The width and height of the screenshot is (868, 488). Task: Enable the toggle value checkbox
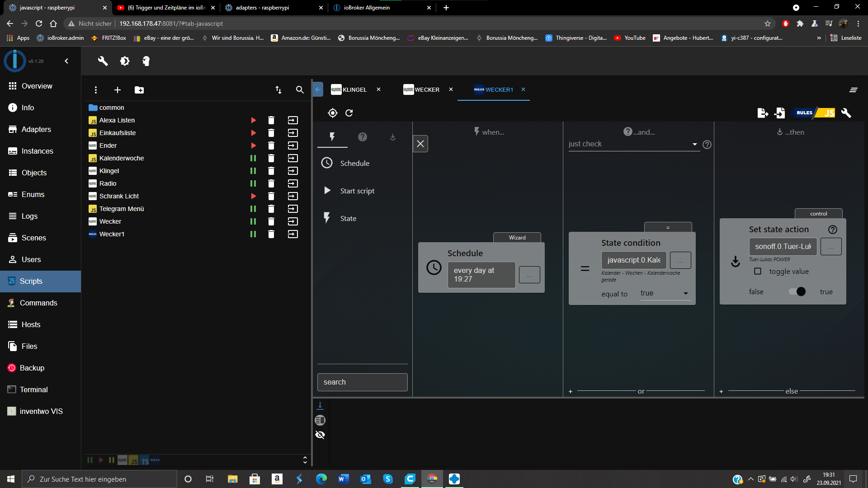click(757, 271)
